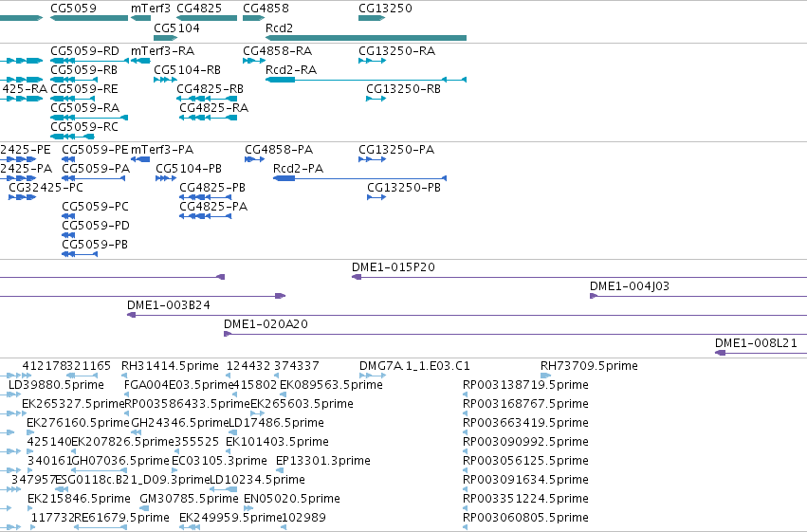This screenshot has width=807, height=532.
Task: Click the LD17486.5prime EST label
Action: point(276,424)
